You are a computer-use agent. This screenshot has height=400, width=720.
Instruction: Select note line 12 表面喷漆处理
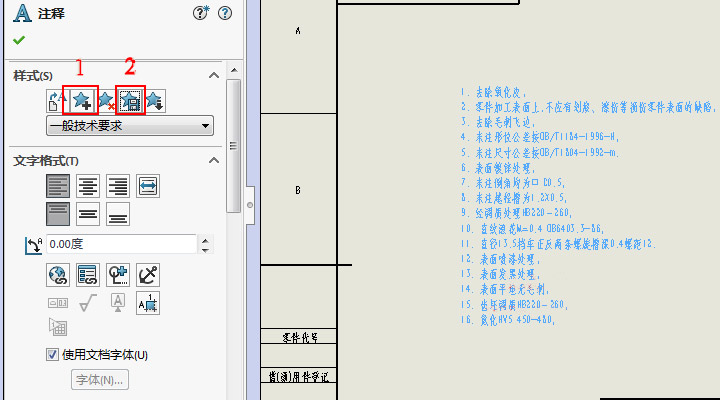(501, 259)
